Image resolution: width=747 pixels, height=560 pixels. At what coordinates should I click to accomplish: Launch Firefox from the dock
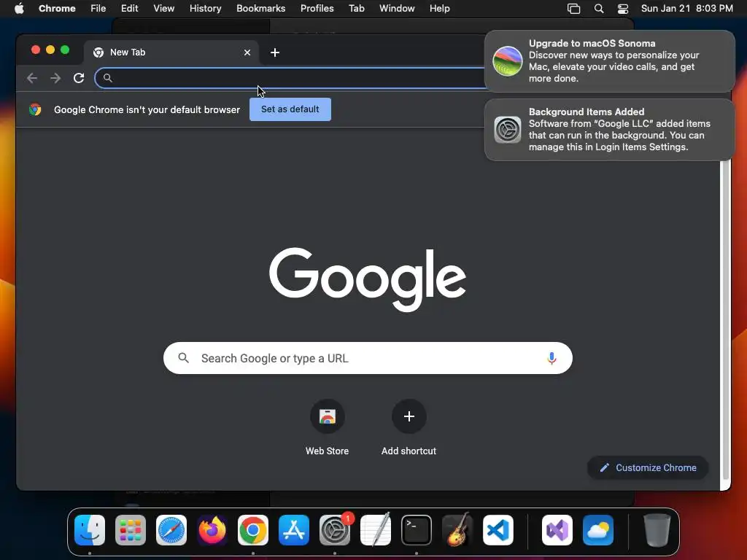212,530
